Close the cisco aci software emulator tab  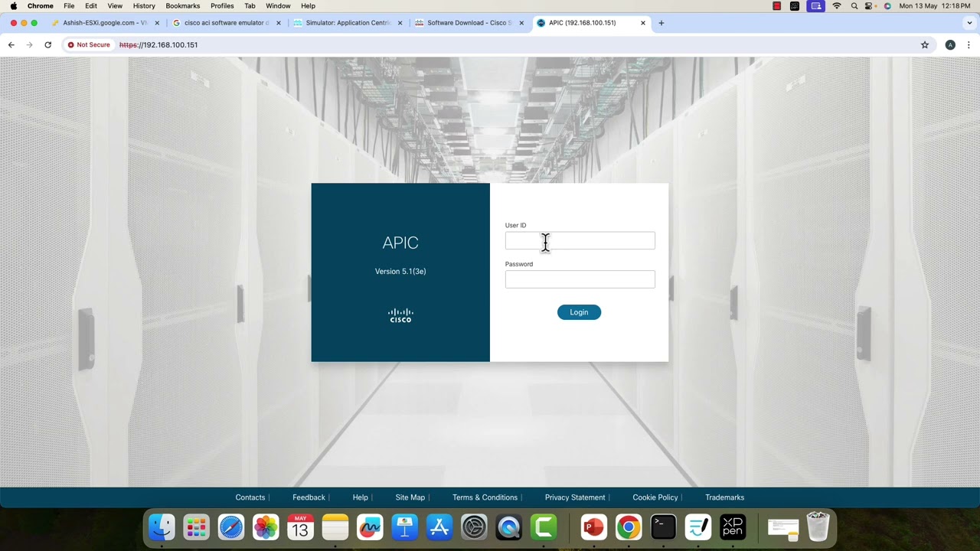(279, 23)
